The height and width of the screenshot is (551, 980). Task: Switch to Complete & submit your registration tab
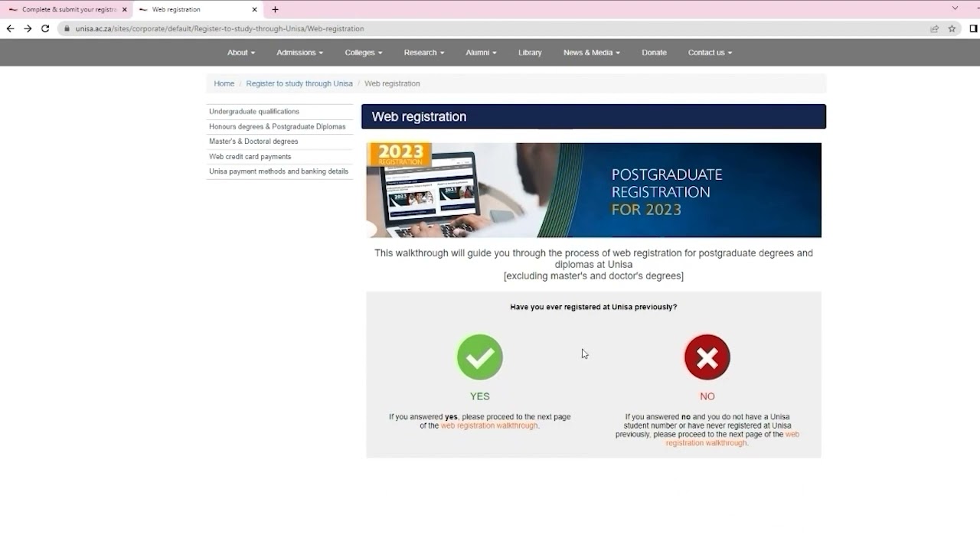click(x=67, y=9)
